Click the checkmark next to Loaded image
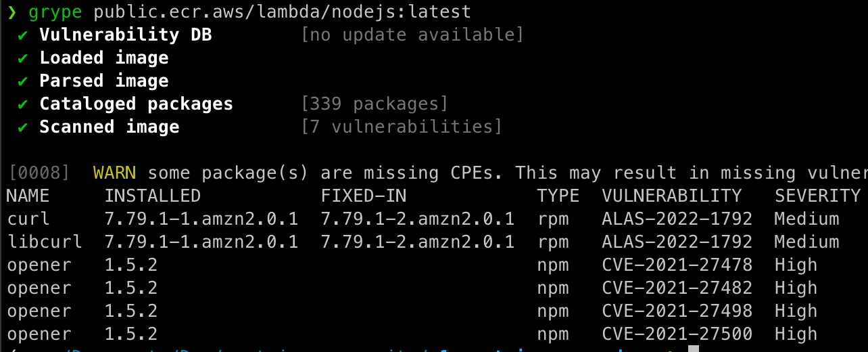Screen dimensions: 868x352 coord(23,58)
